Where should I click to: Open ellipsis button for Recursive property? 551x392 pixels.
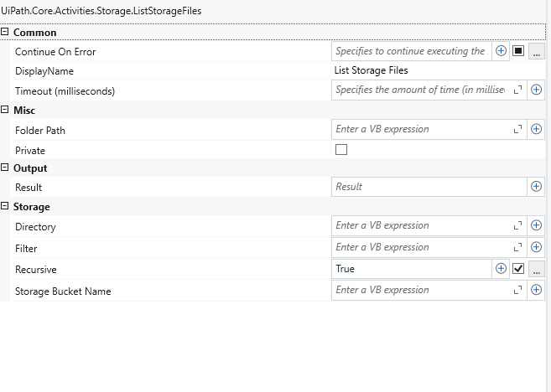(537, 269)
